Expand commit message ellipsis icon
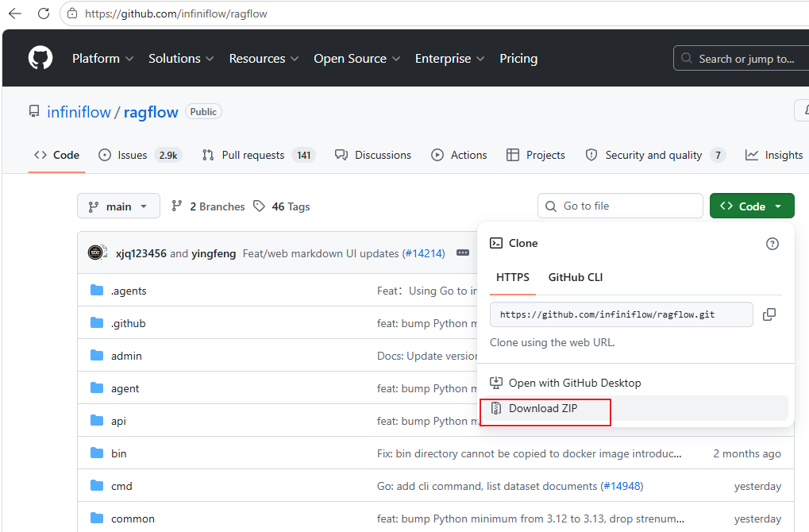This screenshot has width=809, height=532. (463, 253)
